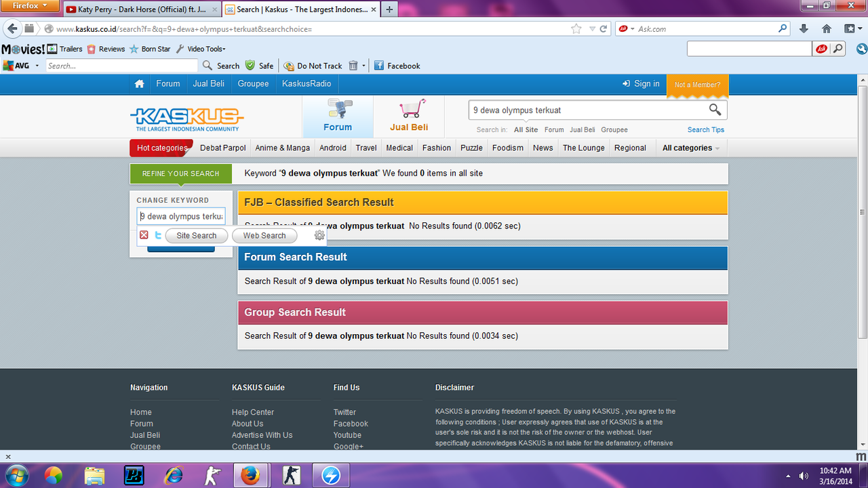Click the Ask toolbar red logo button
The width and height of the screenshot is (868, 488).
pyautogui.click(x=821, y=49)
